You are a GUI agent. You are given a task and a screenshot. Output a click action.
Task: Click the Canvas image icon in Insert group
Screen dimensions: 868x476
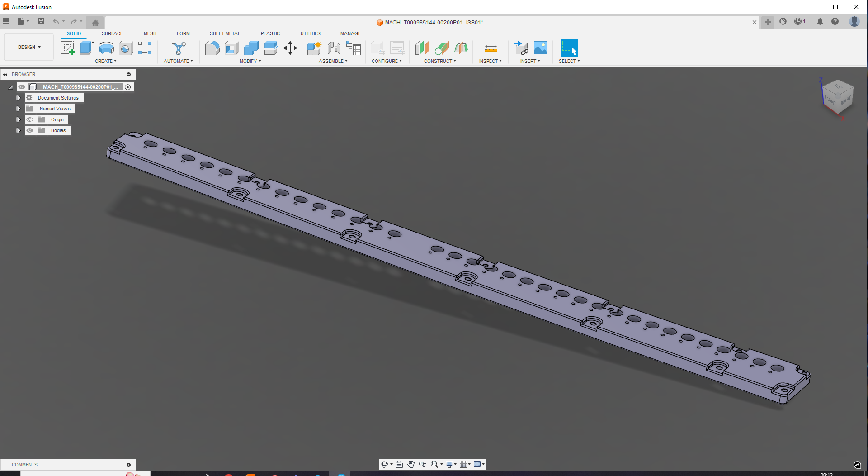(x=541, y=48)
